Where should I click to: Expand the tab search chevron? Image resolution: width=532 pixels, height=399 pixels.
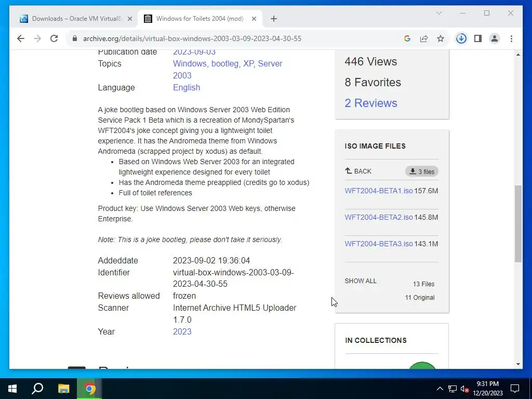[x=439, y=13]
